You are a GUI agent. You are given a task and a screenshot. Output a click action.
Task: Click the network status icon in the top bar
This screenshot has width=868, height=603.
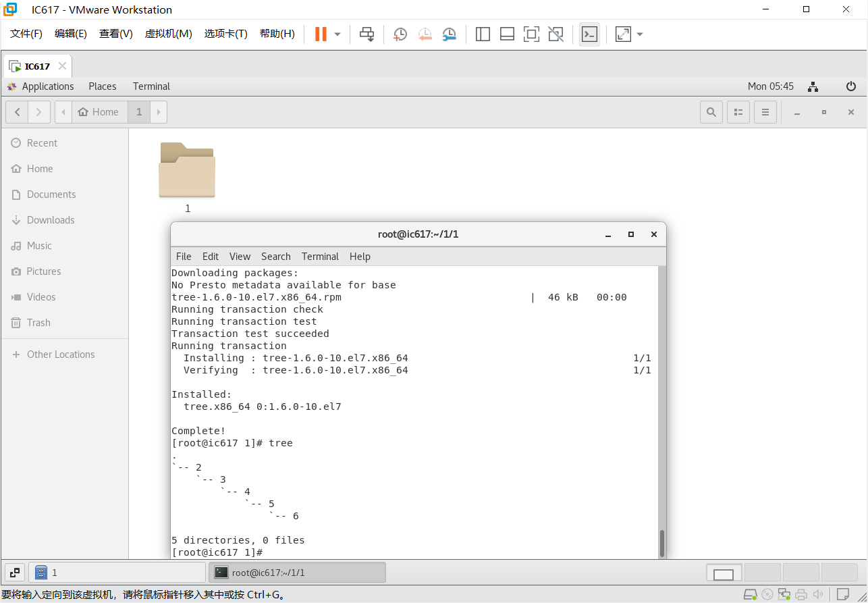pos(813,86)
